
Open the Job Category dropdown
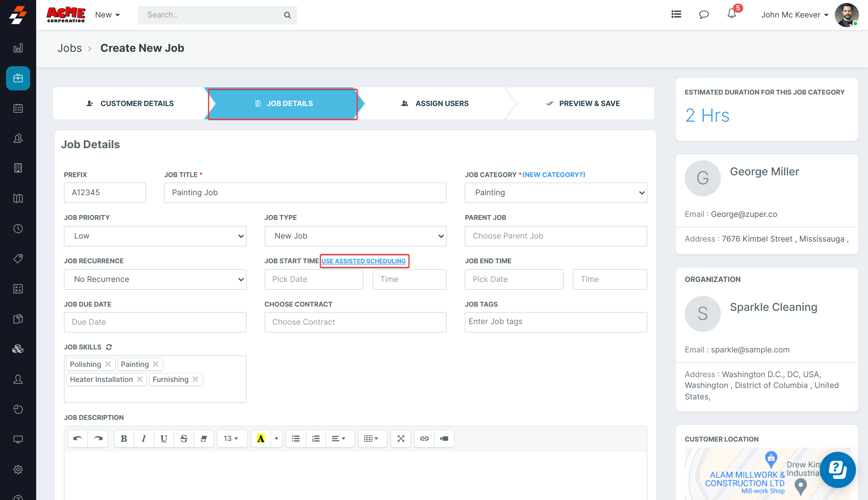[556, 193]
